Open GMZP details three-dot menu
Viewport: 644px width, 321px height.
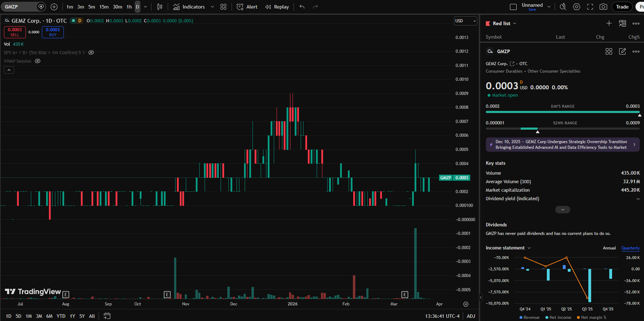tap(636, 51)
